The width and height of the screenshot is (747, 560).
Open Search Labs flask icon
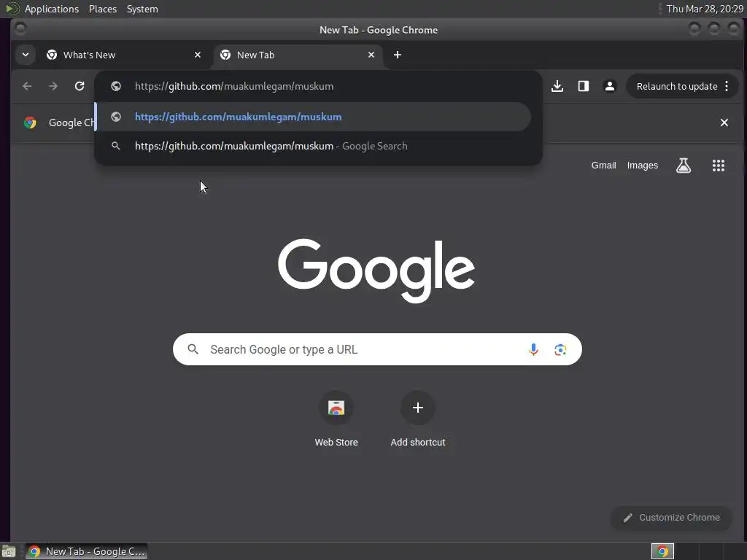684,166
